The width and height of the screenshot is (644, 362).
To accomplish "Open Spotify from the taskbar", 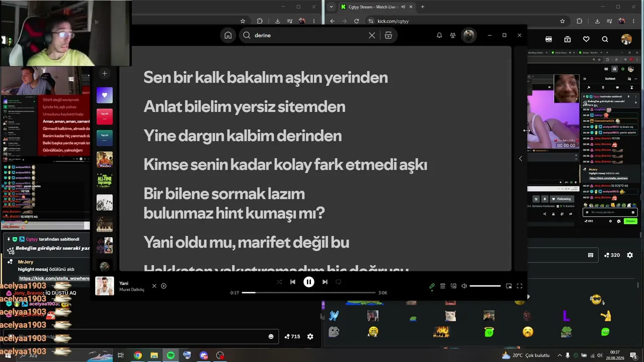I will tap(171, 355).
